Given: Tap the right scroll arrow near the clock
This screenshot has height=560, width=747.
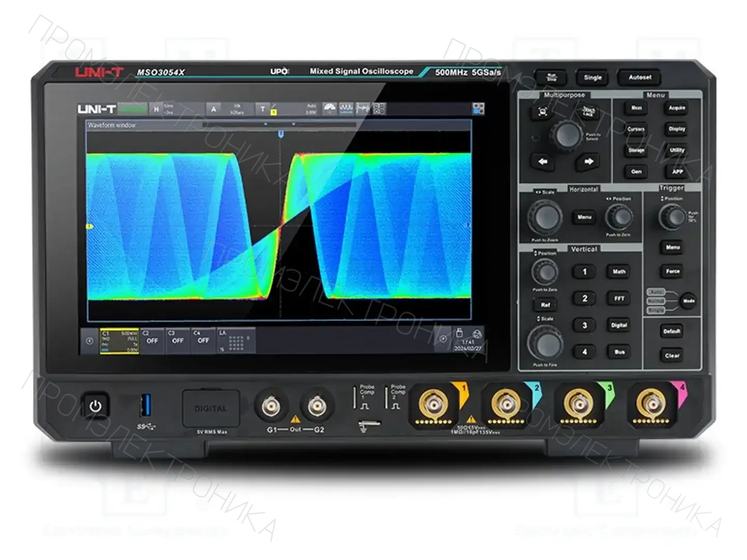Looking at the screenshot, I should click(442, 339).
